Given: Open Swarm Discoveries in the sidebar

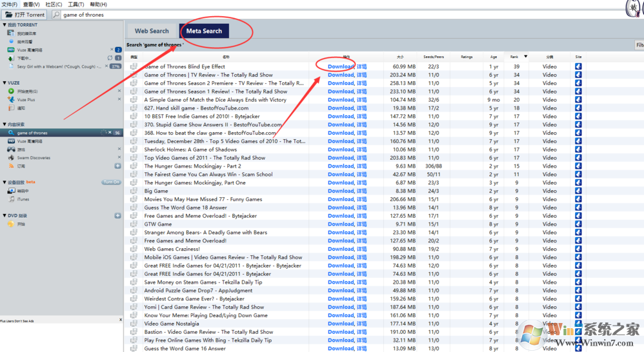Looking at the screenshot, I should point(34,157).
